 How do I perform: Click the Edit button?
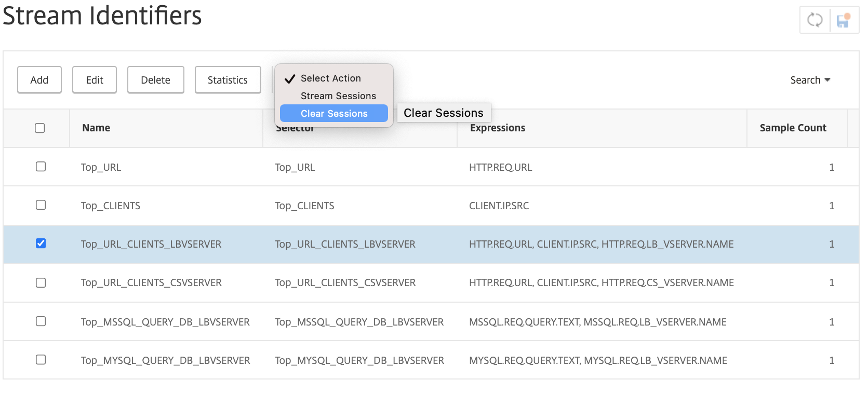point(95,80)
